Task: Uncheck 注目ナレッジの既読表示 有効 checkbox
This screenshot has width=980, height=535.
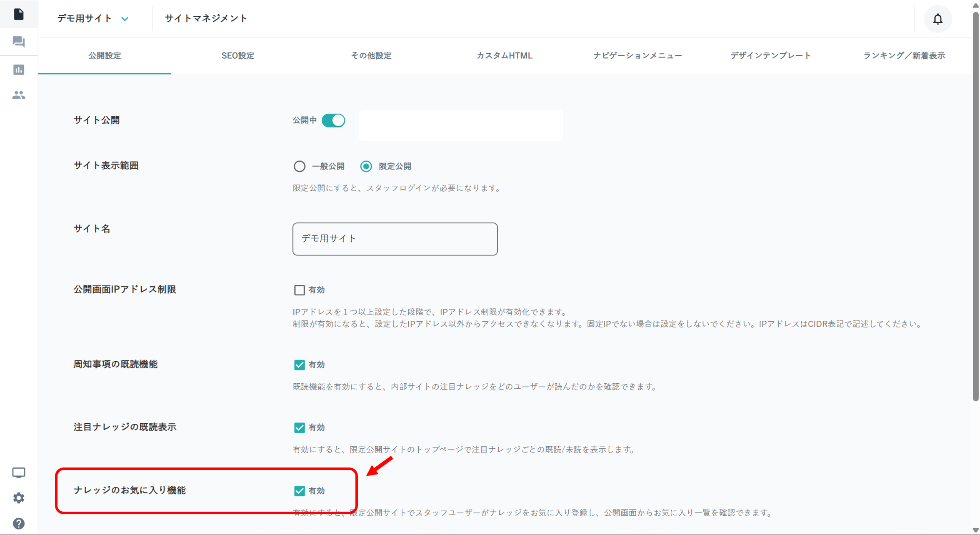Action: pos(299,427)
